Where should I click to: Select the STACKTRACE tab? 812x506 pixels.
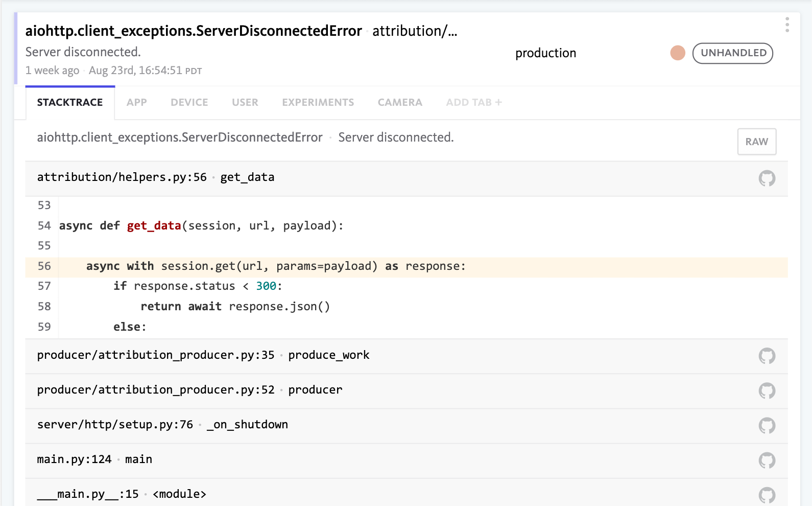pos(70,103)
